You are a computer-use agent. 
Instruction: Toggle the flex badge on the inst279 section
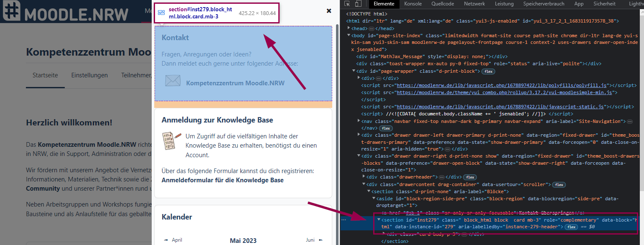[571, 227]
